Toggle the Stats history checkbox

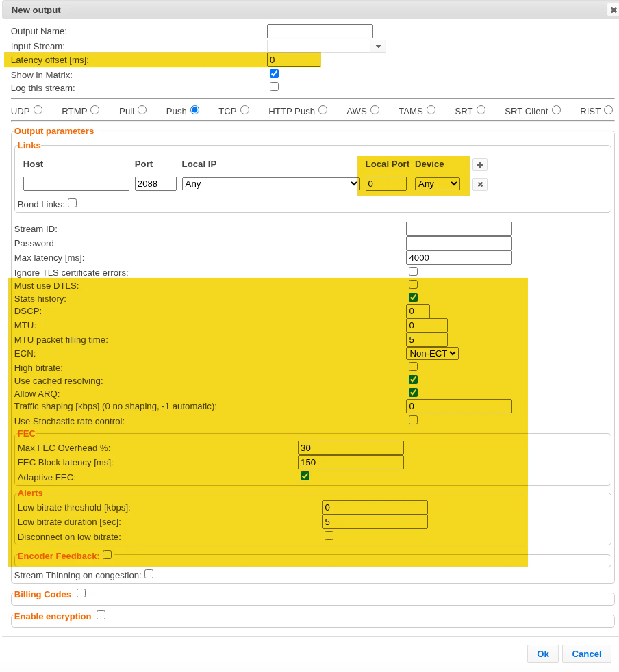point(413,297)
